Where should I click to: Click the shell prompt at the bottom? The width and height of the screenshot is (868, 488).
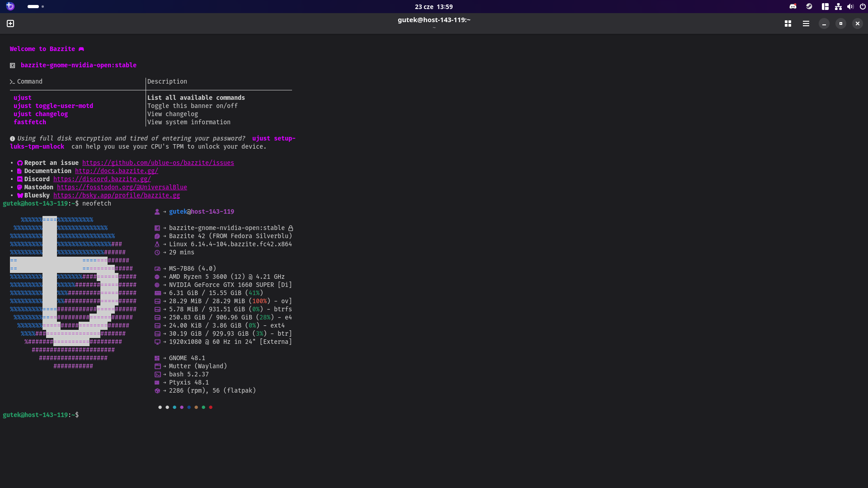41,415
